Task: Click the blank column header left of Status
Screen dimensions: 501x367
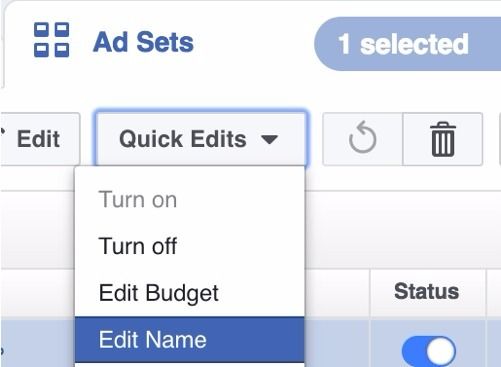Action: click(x=337, y=293)
